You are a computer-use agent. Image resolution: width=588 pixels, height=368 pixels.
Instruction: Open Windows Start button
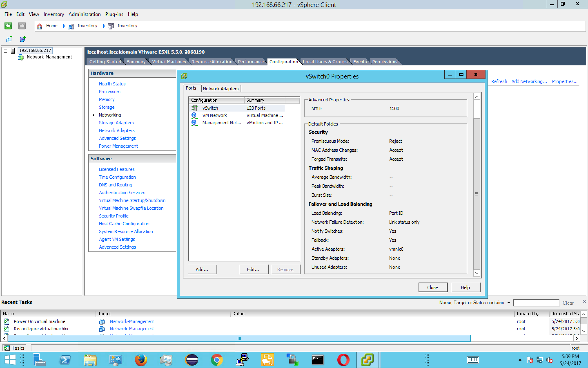tap(10, 360)
